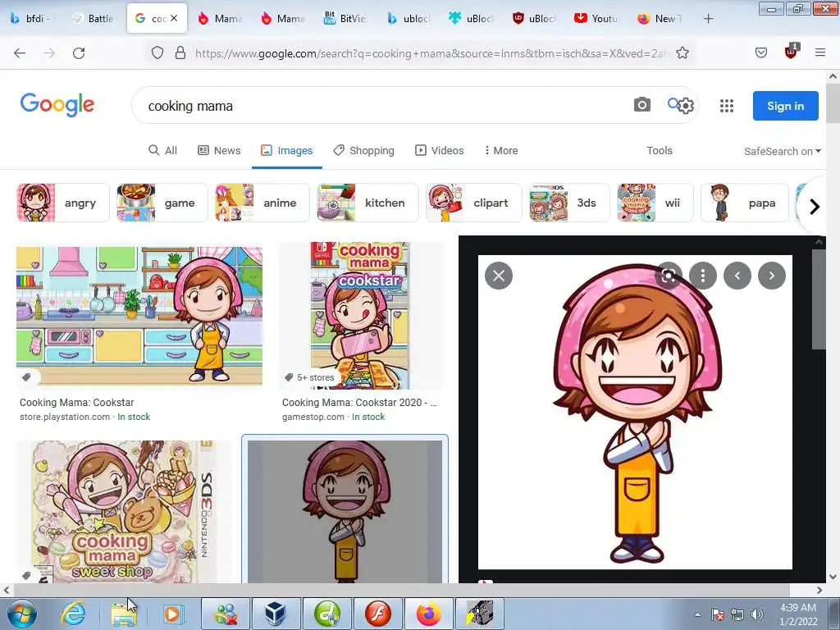The image size is (840, 630).
Task: Open Windows Start button
Action: (22, 614)
